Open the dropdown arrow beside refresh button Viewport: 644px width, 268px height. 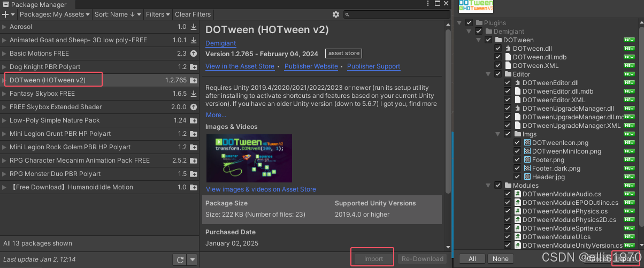193,259
